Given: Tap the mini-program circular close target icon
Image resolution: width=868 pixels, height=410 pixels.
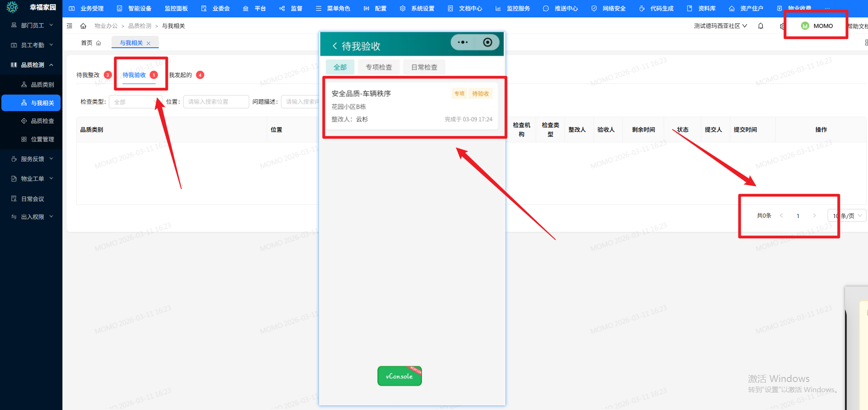Looking at the screenshot, I should click(x=487, y=42).
